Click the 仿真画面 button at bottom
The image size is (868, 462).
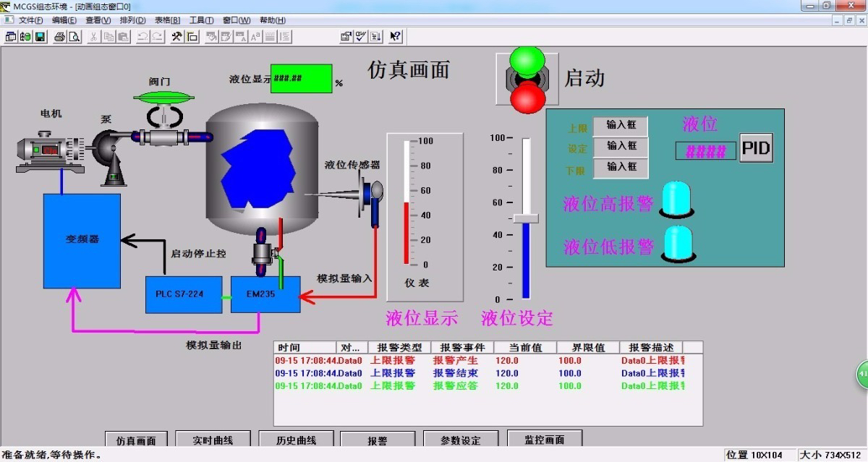click(x=136, y=440)
